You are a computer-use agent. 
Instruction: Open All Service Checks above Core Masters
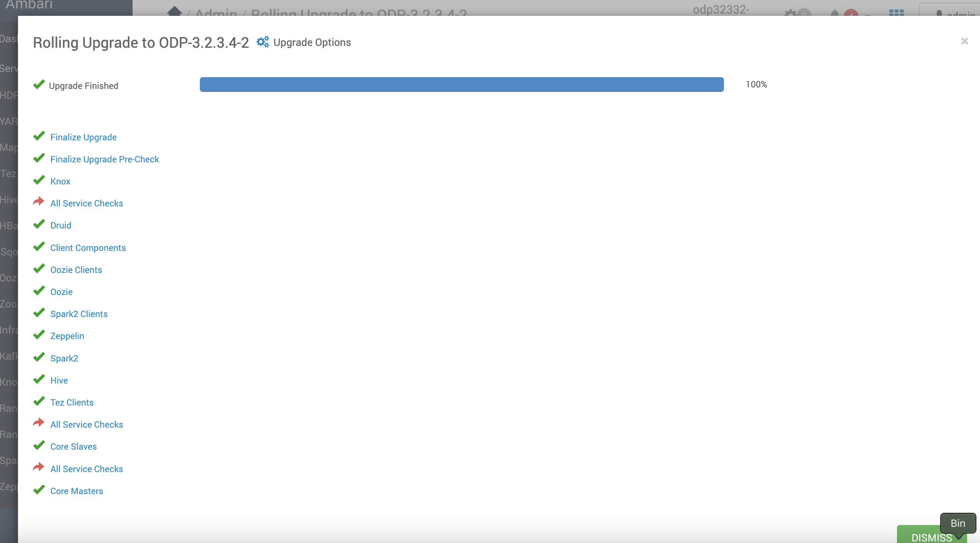coord(87,469)
